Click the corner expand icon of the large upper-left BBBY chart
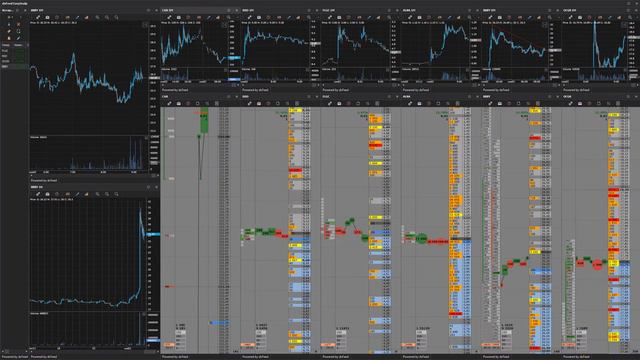 (x=145, y=25)
